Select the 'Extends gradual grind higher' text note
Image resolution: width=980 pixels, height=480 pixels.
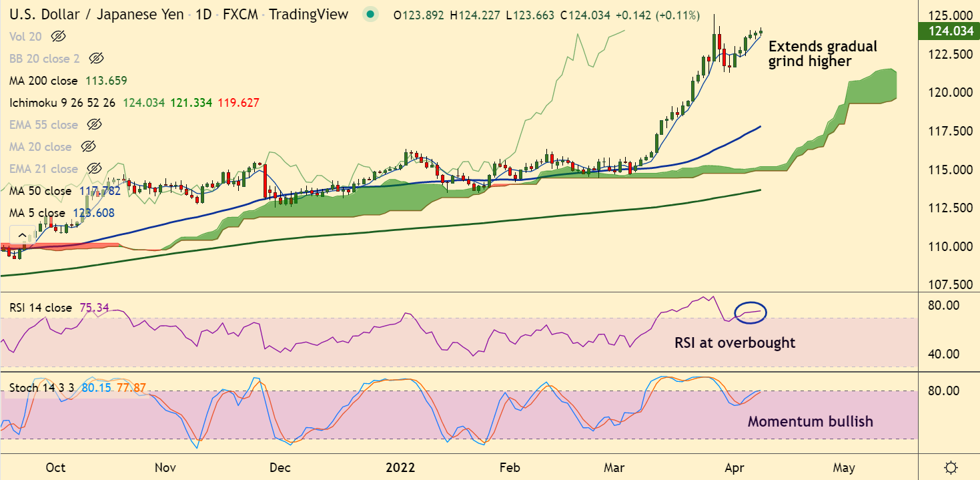(823, 54)
